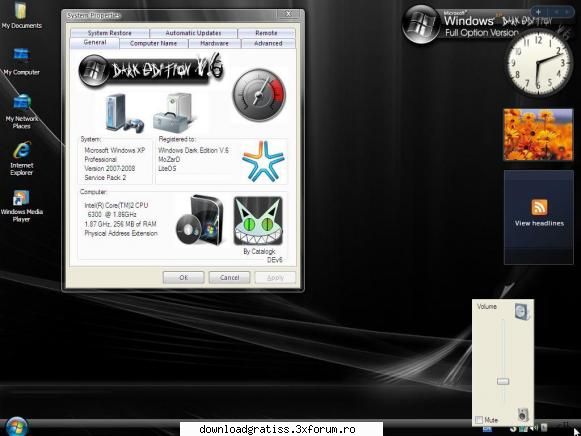
Task: Open the View headlines feed link
Action: pyautogui.click(x=539, y=223)
